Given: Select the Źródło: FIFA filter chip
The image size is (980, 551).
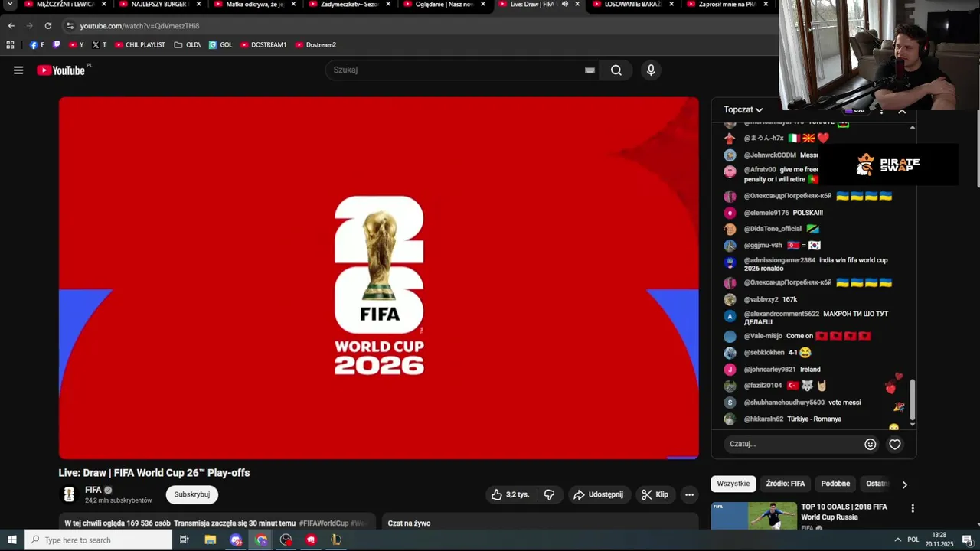Looking at the screenshot, I should coord(786,484).
